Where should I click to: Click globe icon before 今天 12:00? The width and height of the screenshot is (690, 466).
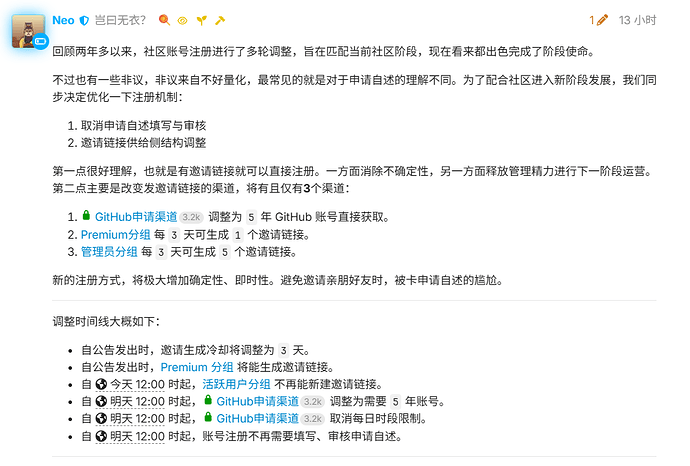101,385
